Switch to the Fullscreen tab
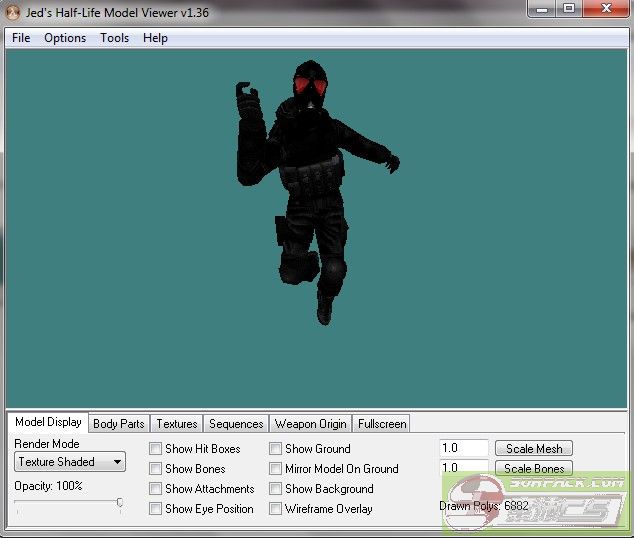The image size is (634, 538). (x=382, y=424)
